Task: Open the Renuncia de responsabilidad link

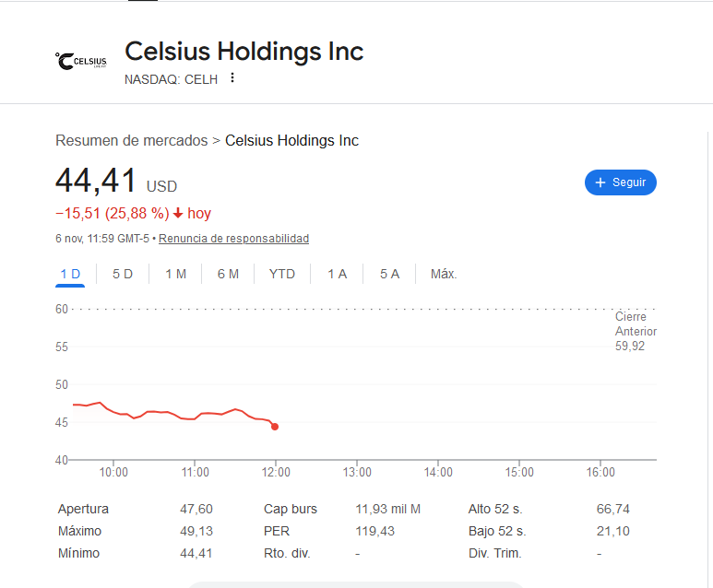Action: pos(233,239)
